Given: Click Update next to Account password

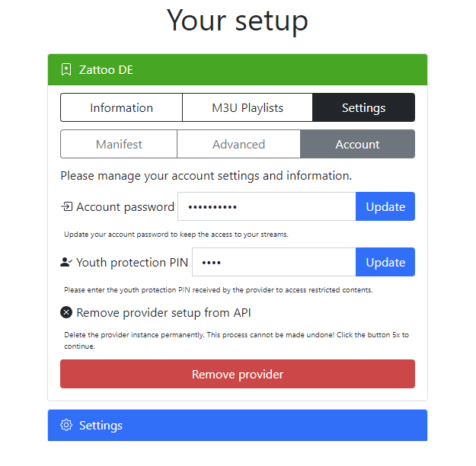Looking at the screenshot, I should coord(385,206).
